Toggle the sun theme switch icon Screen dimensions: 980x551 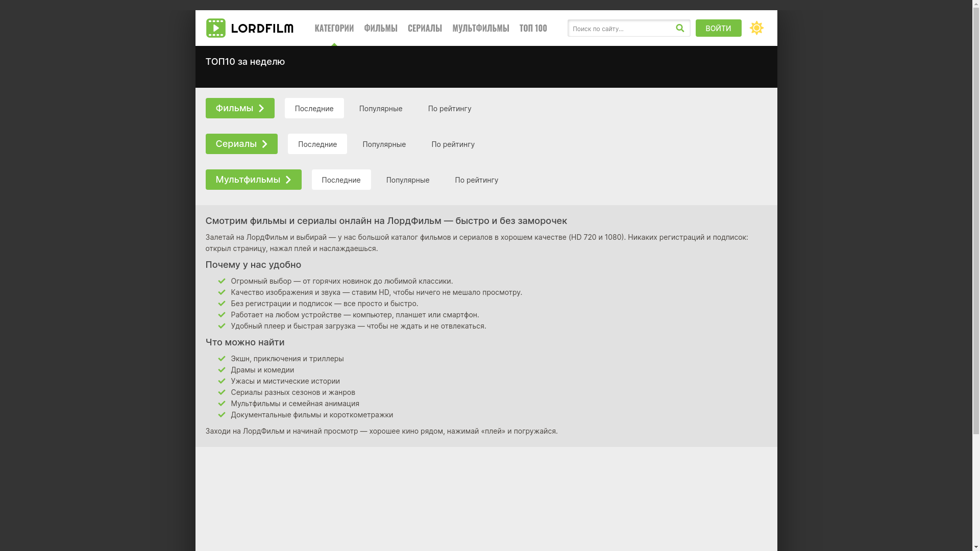(x=756, y=28)
